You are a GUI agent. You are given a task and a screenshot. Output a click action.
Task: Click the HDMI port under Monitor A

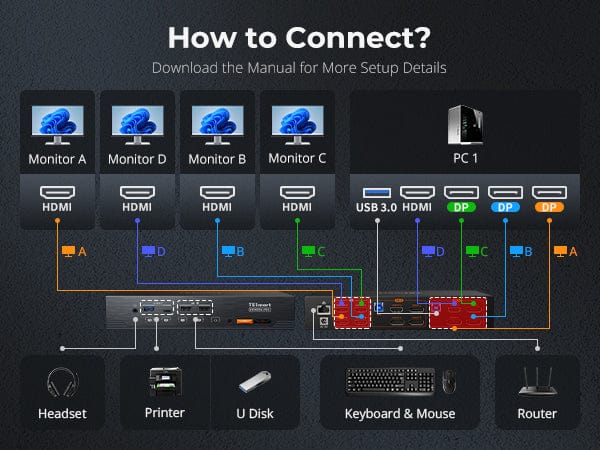(54, 192)
